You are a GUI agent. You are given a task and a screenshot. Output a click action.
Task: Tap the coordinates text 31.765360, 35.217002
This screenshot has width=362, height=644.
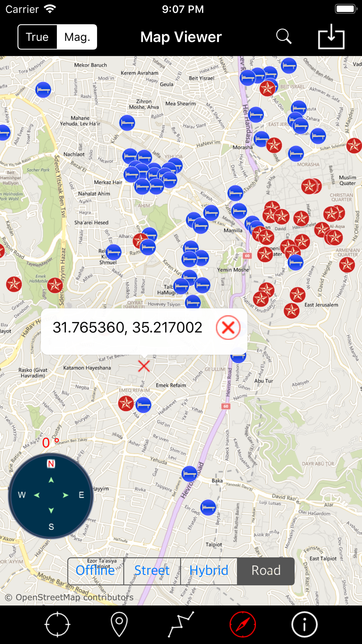[x=127, y=327]
